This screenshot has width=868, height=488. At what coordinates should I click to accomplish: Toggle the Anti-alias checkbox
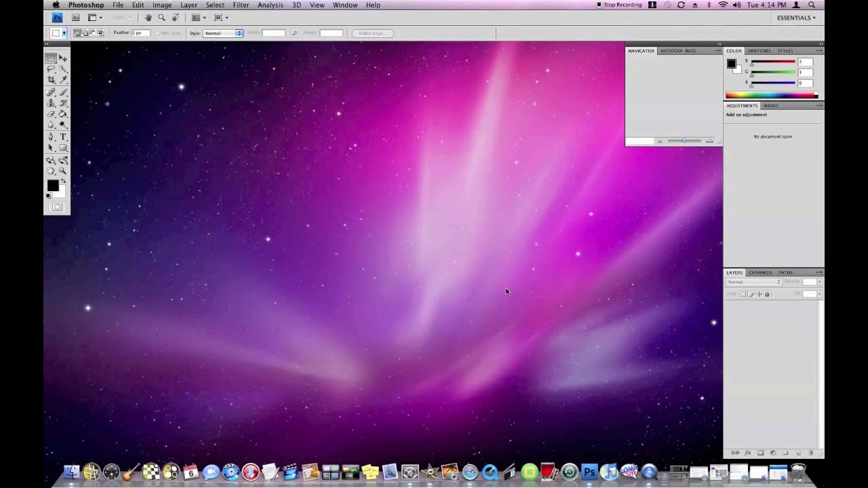click(x=157, y=33)
